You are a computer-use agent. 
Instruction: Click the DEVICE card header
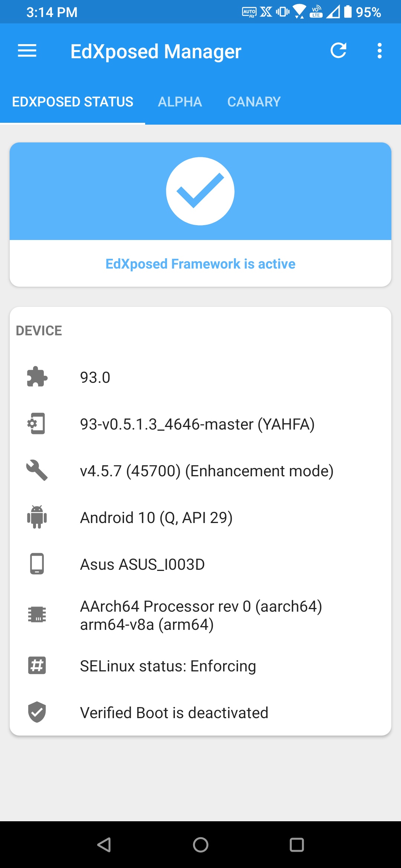coord(39,330)
